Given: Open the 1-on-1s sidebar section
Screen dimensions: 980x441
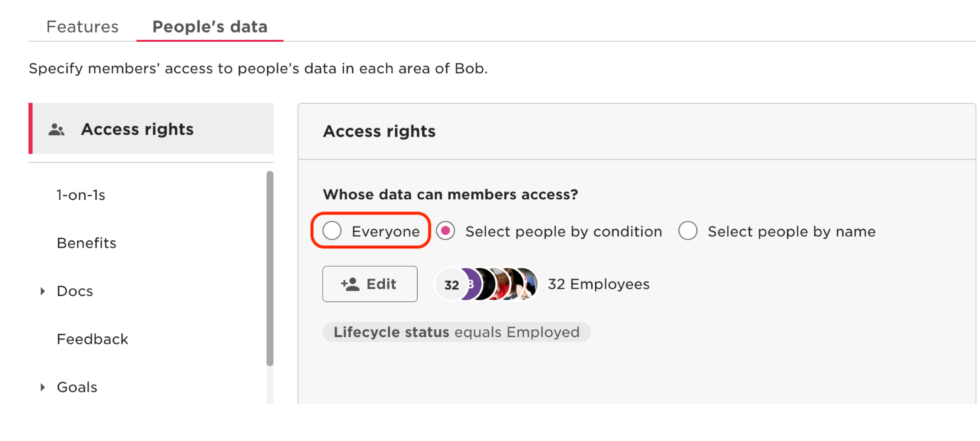Looking at the screenshot, I should 81,195.
